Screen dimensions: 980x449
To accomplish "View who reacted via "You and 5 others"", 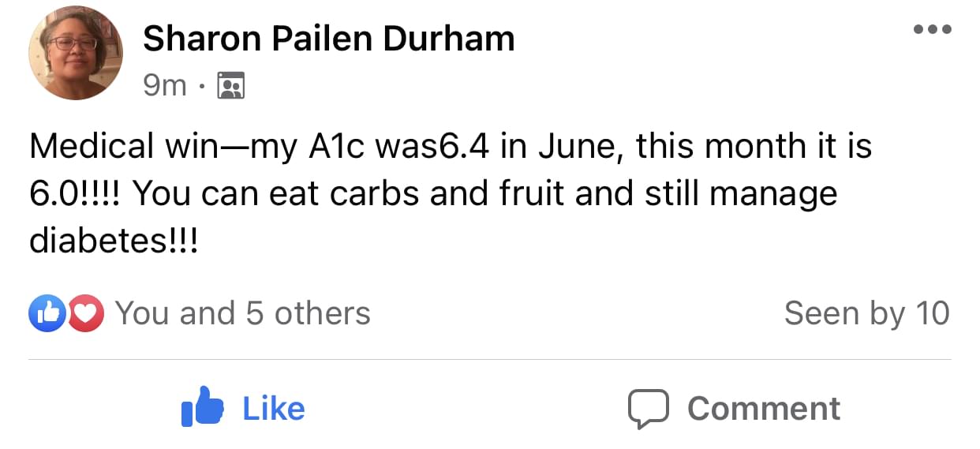I will point(243,314).
